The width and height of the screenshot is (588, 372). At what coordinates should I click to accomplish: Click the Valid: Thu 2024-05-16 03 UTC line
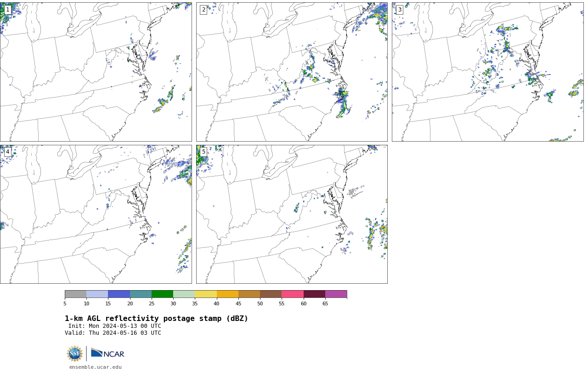tap(113, 333)
